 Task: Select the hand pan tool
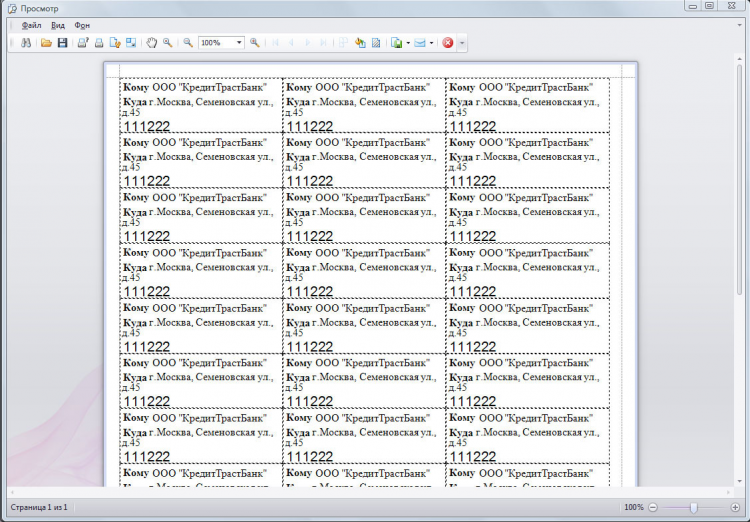coord(152,43)
